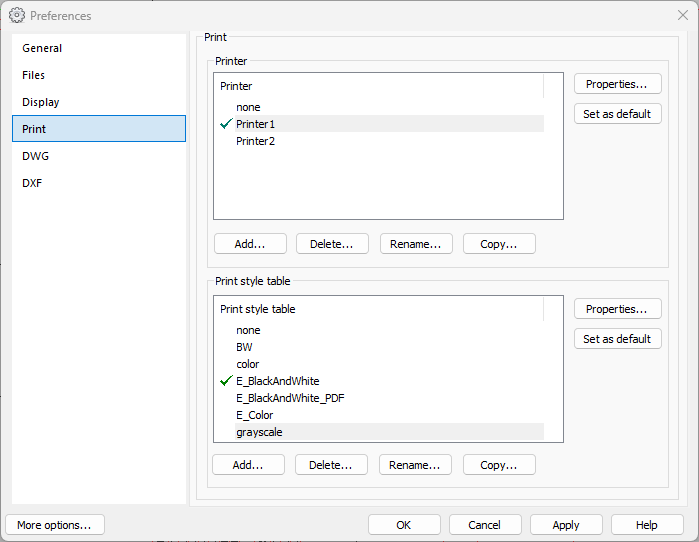This screenshot has height=542, width=699.
Task: Open the DWG settings category
Action: pos(36,156)
